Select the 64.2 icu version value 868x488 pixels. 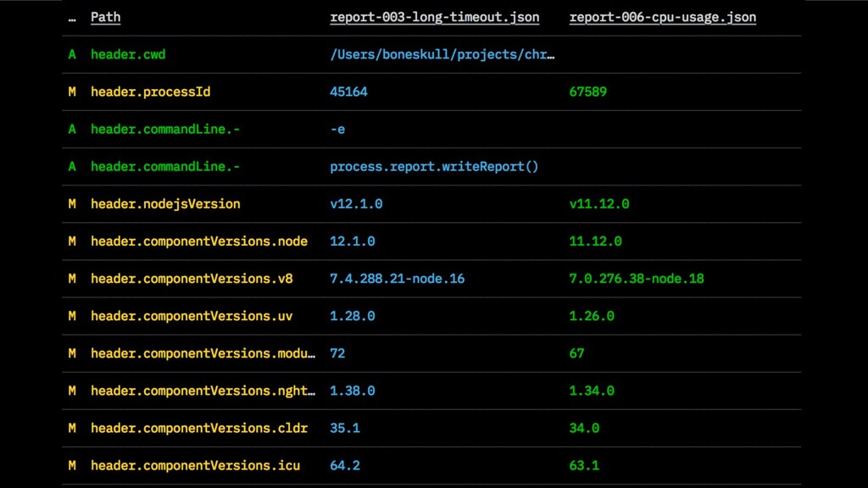[x=345, y=465]
